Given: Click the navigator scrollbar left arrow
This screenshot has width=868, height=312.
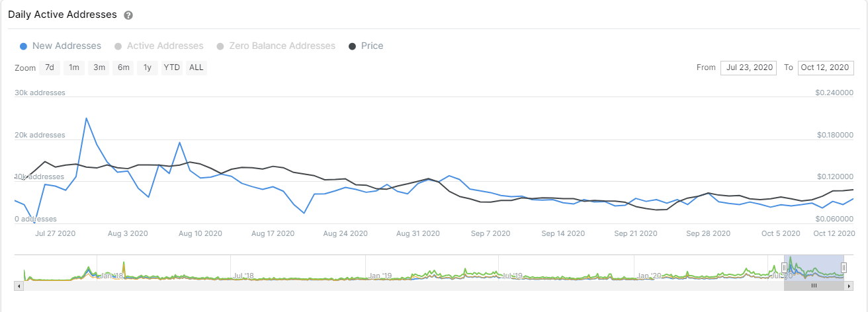Looking at the screenshot, I should pyautogui.click(x=19, y=286).
